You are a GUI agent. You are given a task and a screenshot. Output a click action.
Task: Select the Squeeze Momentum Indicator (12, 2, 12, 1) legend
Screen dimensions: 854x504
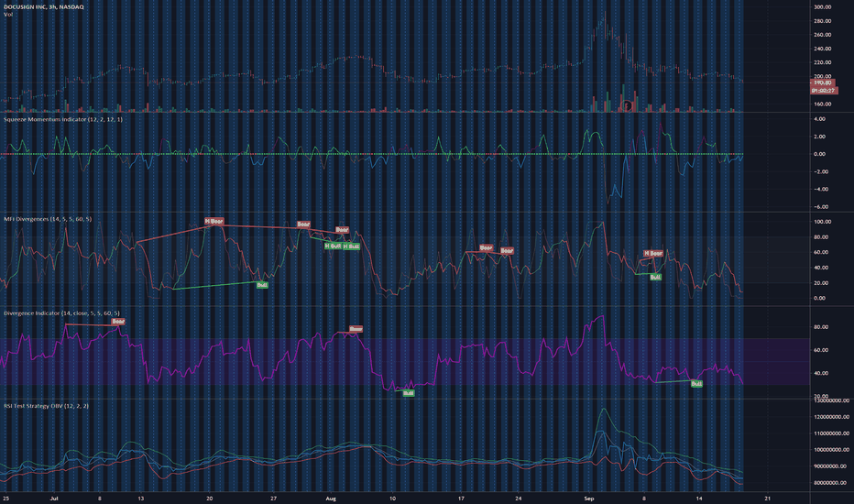click(x=63, y=119)
